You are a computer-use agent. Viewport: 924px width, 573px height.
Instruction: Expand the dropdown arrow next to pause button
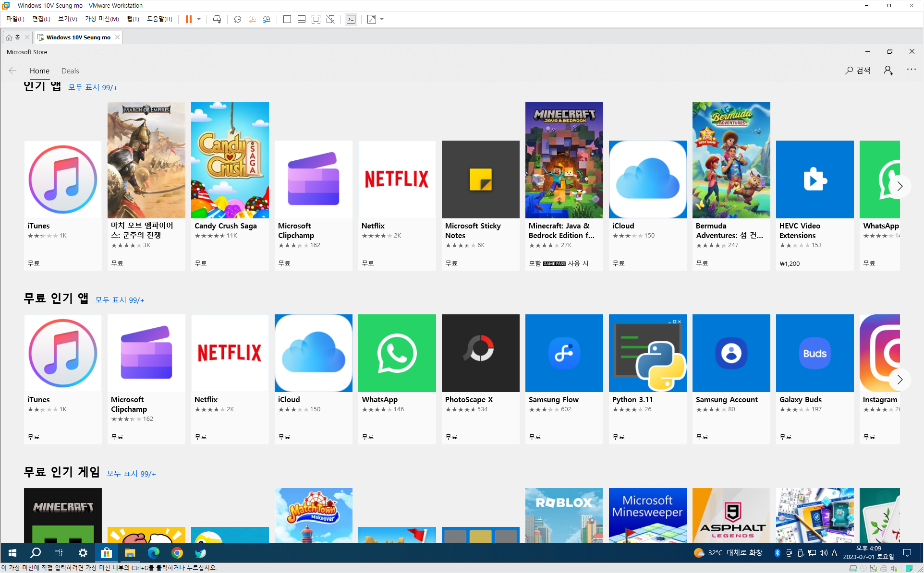point(199,19)
